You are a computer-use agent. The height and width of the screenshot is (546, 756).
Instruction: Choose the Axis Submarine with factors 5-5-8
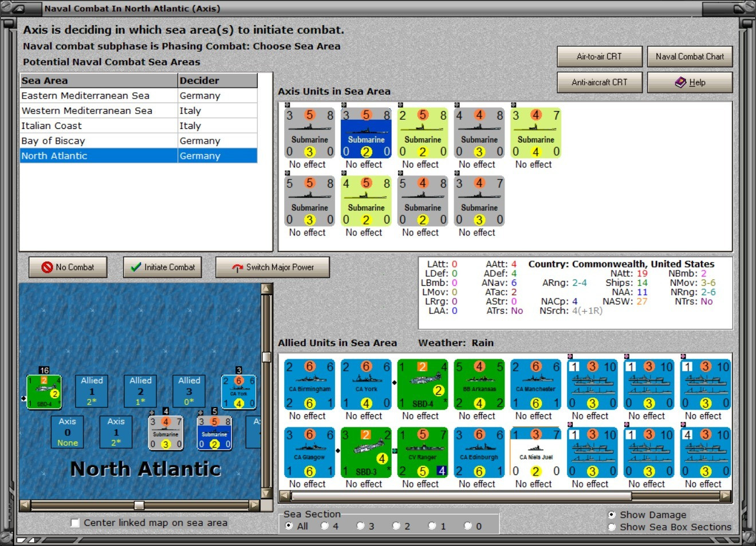click(310, 202)
